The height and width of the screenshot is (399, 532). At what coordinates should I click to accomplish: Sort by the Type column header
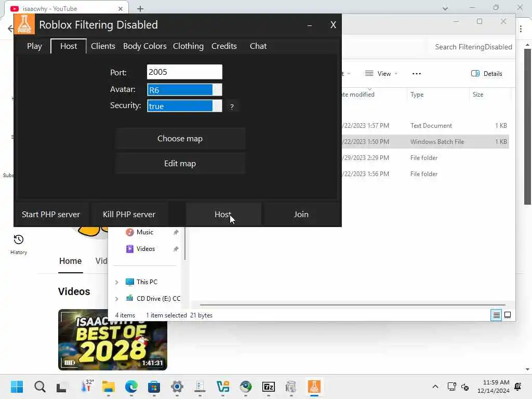437,95
